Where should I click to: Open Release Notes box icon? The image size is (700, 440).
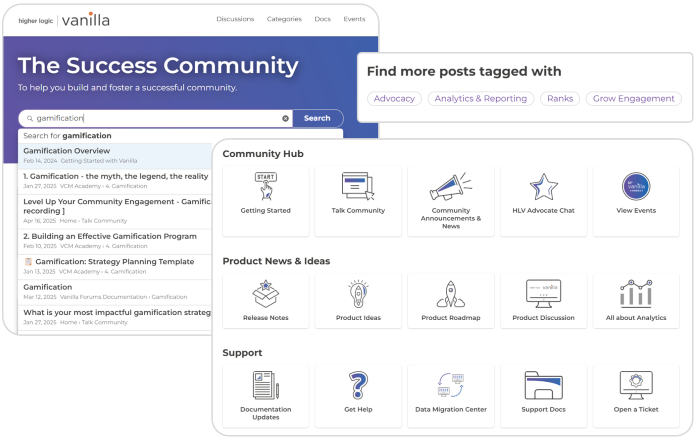[266, 294]
